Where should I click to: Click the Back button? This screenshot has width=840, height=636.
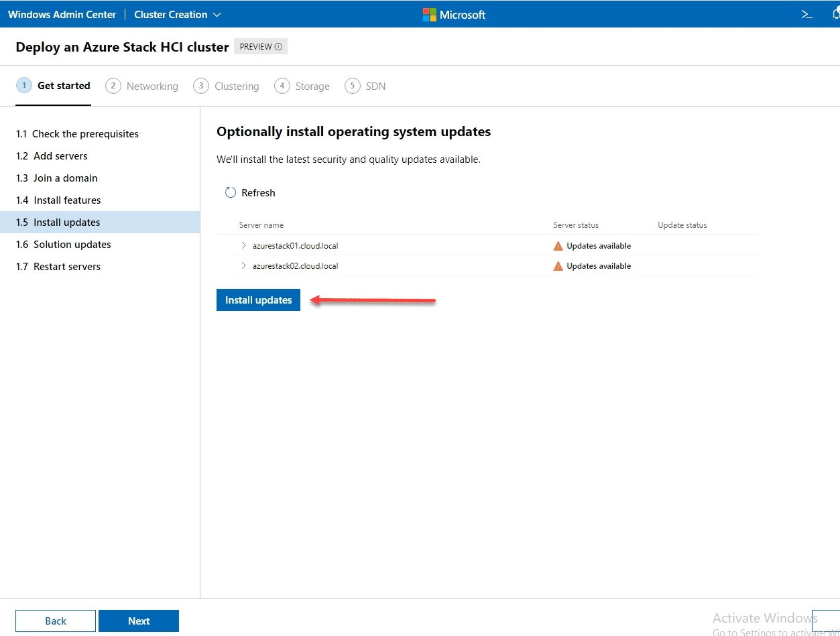56,621
